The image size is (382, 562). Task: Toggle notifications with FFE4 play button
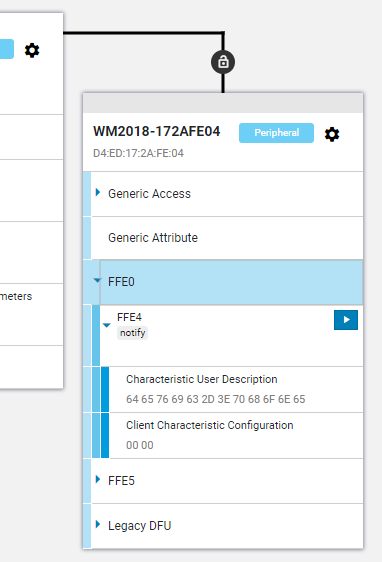346,320
